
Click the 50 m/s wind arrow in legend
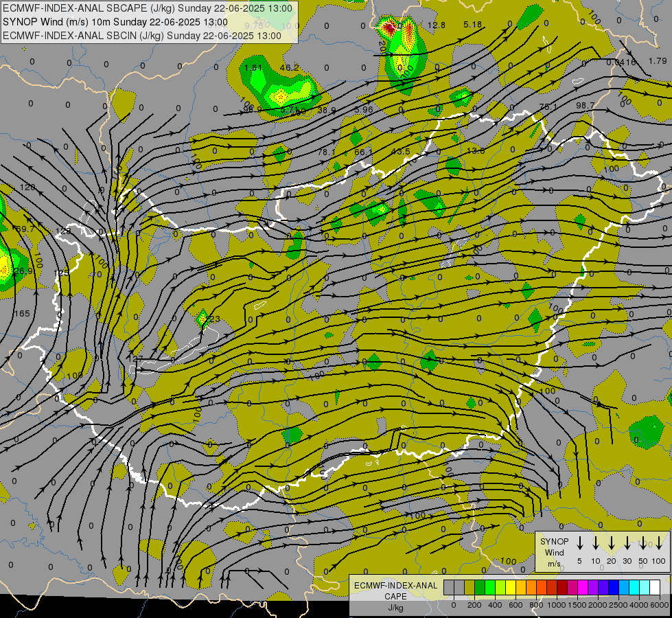(643, 543)
